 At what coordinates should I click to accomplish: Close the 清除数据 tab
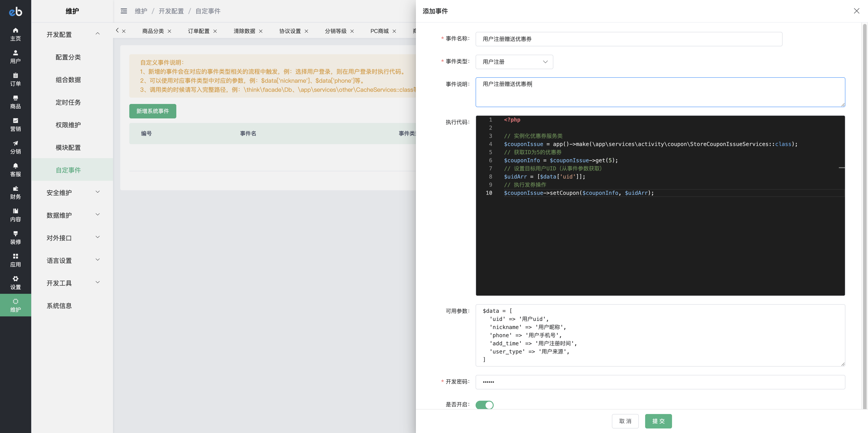tap(261, 31)
